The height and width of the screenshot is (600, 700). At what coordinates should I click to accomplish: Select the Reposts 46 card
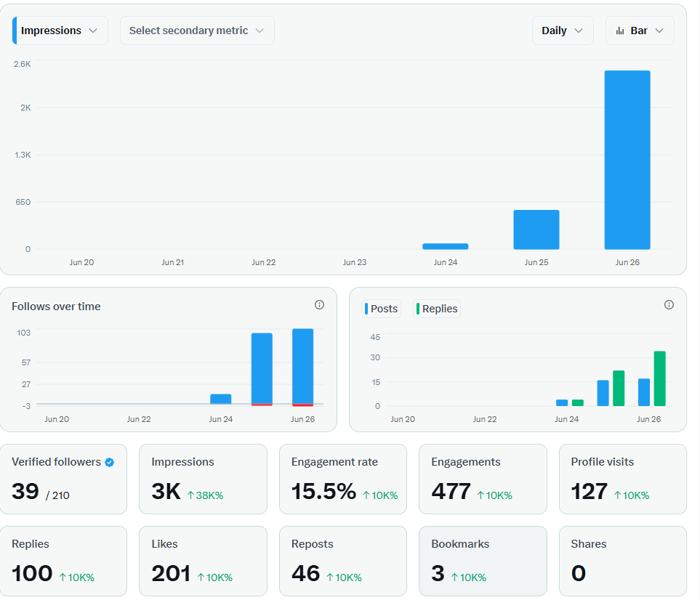tap(343, 561)
